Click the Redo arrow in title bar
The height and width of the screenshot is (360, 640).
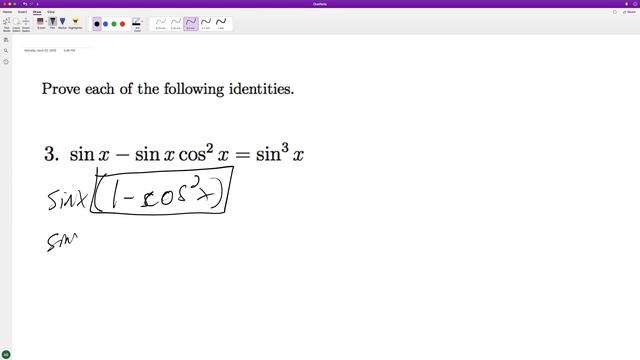(31, 4)
